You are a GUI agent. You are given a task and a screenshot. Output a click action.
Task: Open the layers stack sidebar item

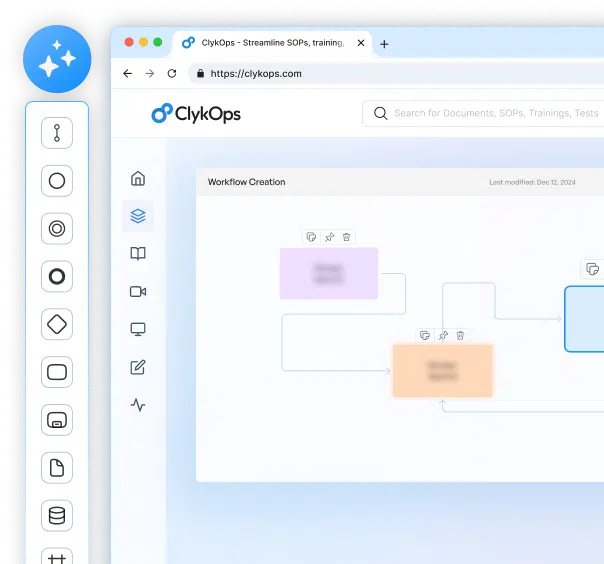(x=138, y=215)
